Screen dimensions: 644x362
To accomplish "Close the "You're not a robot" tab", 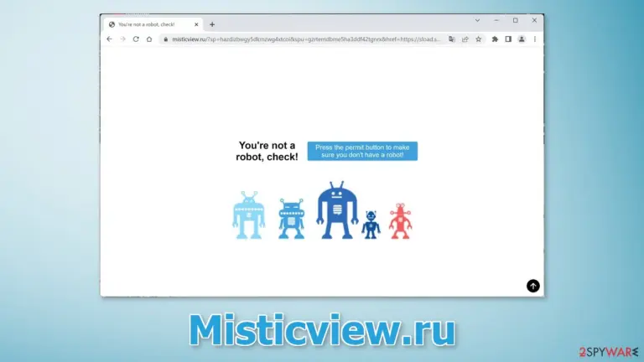I will tap(196, 24).
